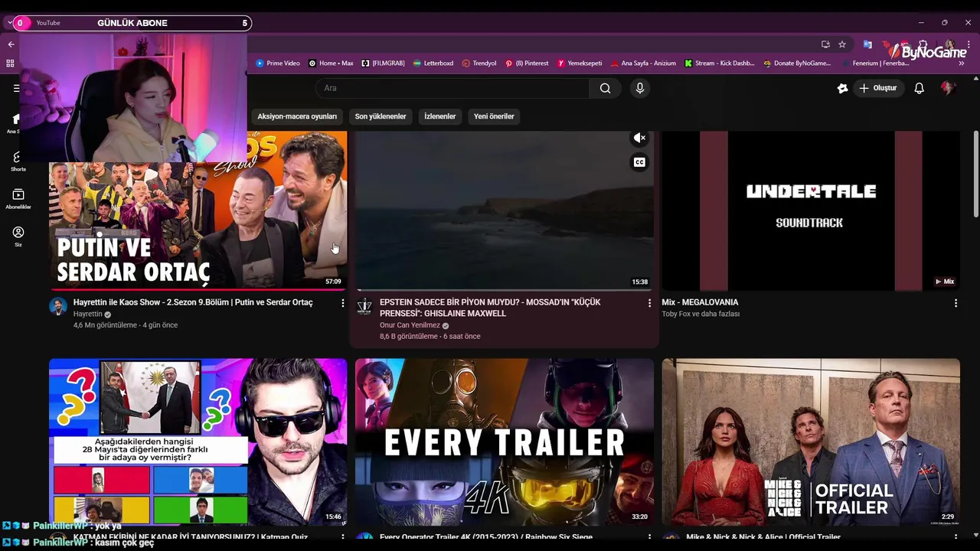Viewport: 980px width, 551px height.
Task: Open Mike & Nick Official Trailer thumbnail
Action: [811, 442]
